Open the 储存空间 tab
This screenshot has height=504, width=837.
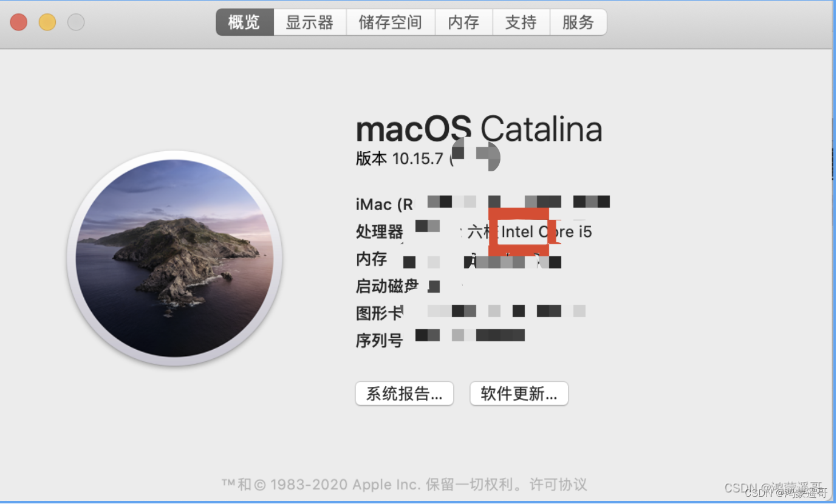391,22
